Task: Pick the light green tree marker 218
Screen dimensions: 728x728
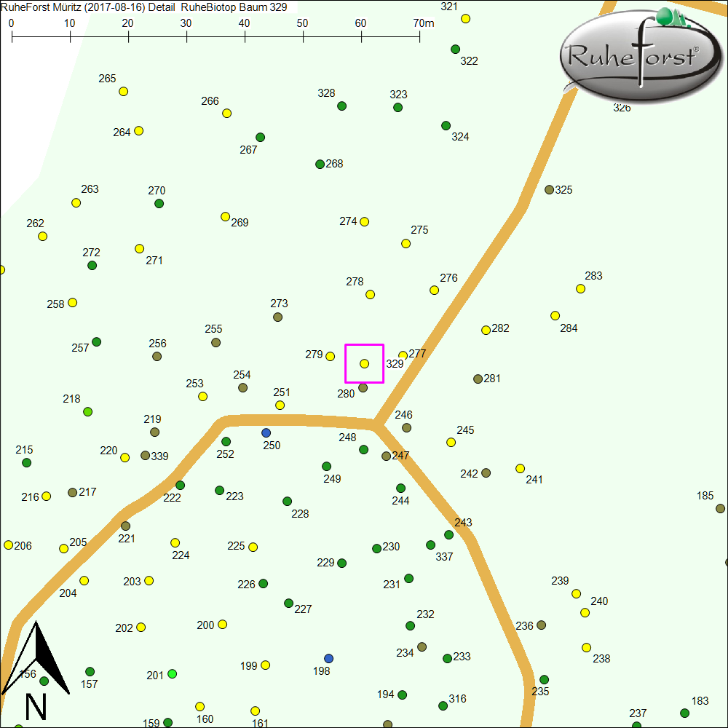Action: [x=88, y=412]
